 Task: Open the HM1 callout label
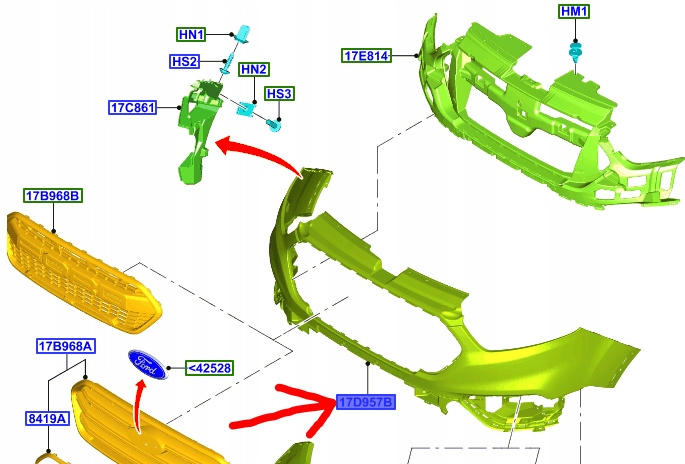tap(575, 11)
